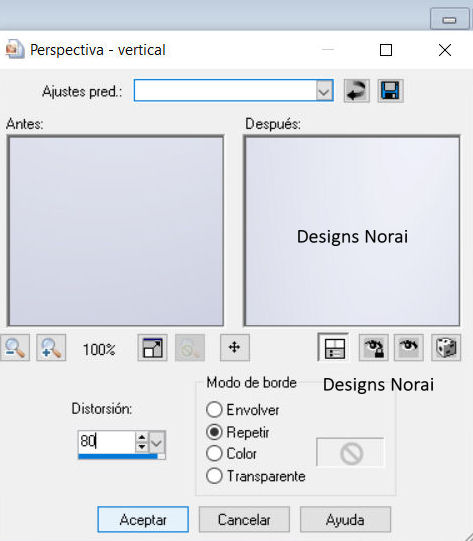473x541 pixels.
Task: Click the navigate pan arrows icon
Action: [x=235, y=348]
